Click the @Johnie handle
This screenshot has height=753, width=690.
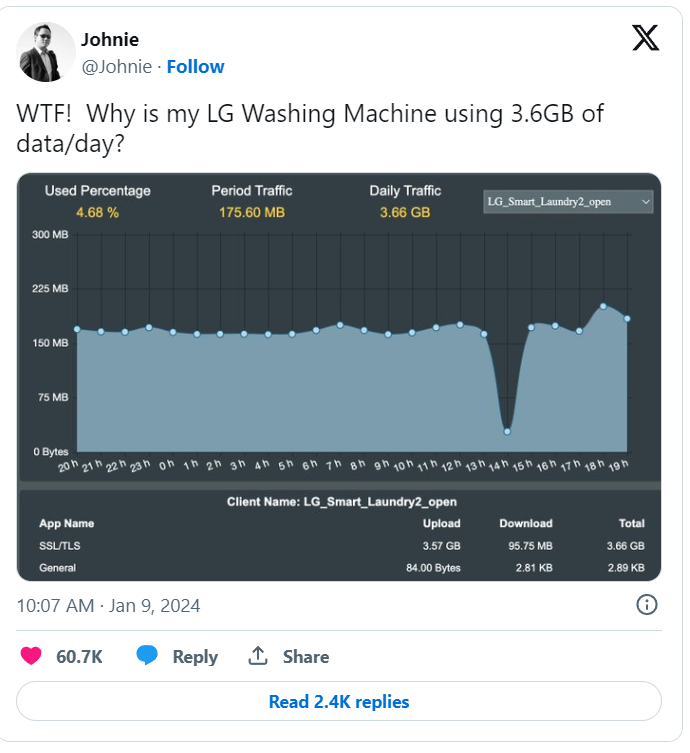click(x=116, y=66)
